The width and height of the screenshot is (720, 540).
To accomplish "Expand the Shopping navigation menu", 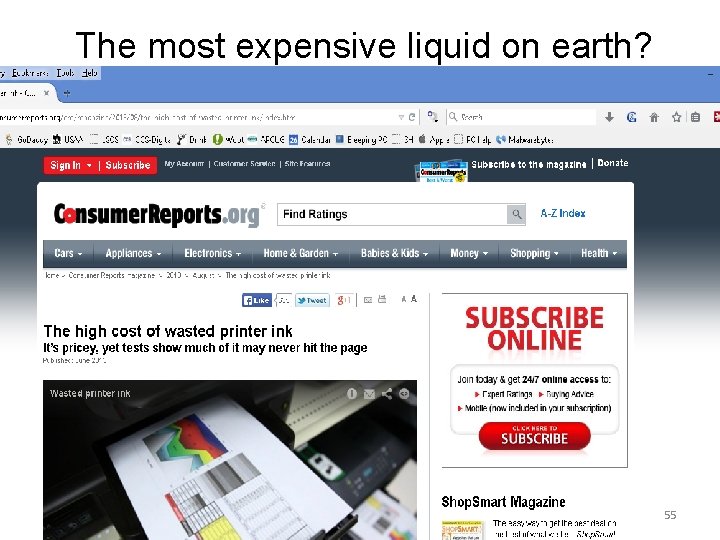I will 534,253.
